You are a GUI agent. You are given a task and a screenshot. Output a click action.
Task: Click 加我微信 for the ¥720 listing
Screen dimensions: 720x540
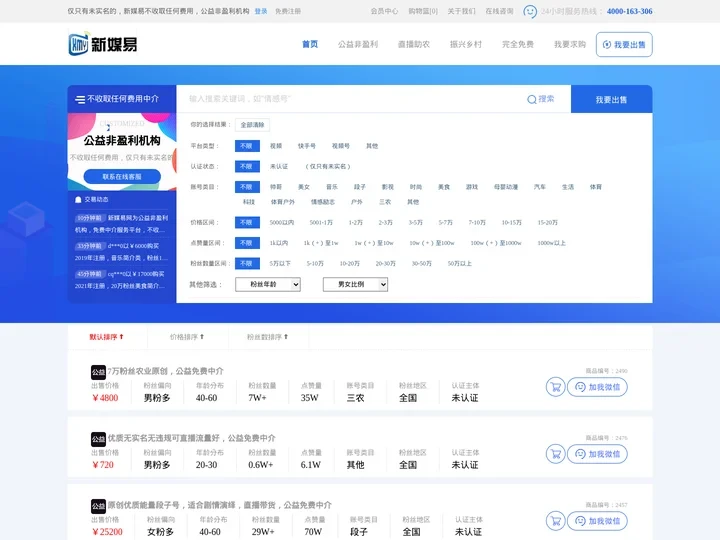click(x=597, y=454)
